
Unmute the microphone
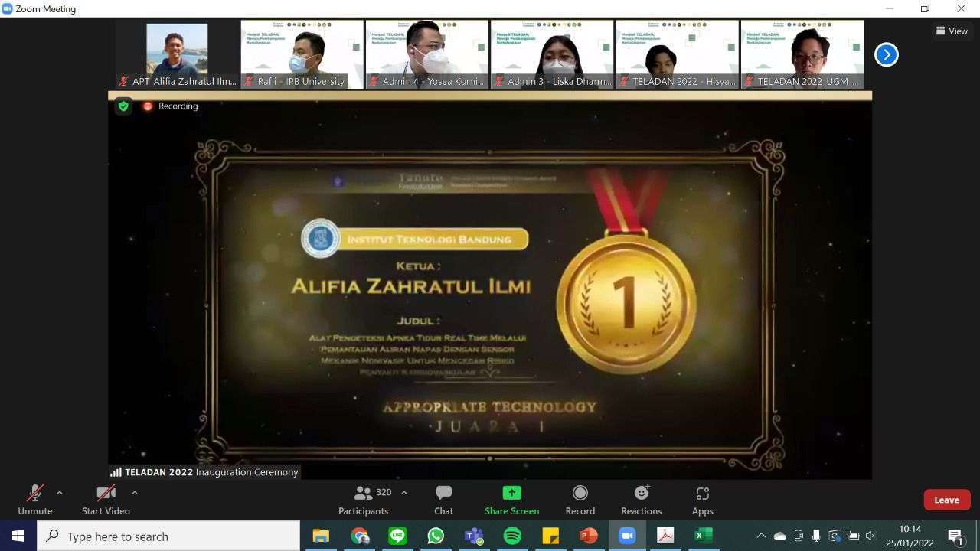35,500
